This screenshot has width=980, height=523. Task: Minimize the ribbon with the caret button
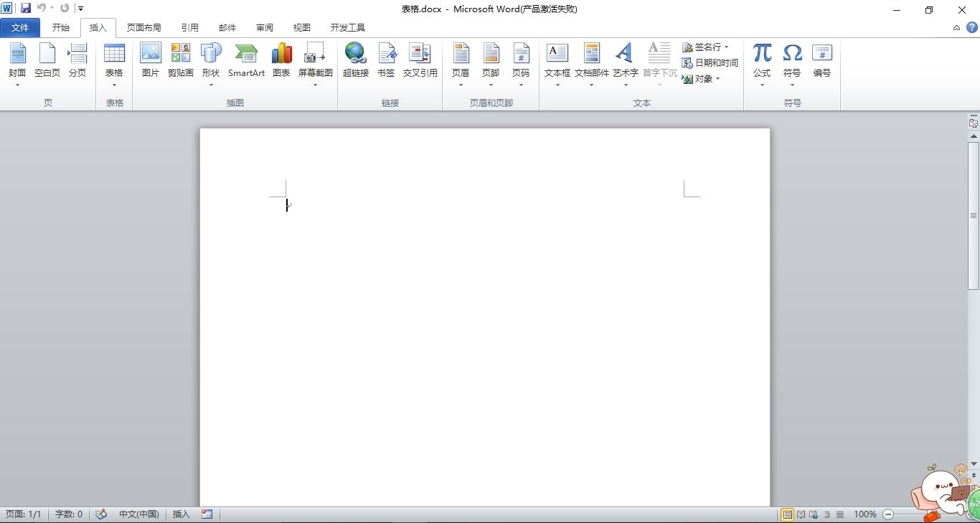tap(956, 28)
